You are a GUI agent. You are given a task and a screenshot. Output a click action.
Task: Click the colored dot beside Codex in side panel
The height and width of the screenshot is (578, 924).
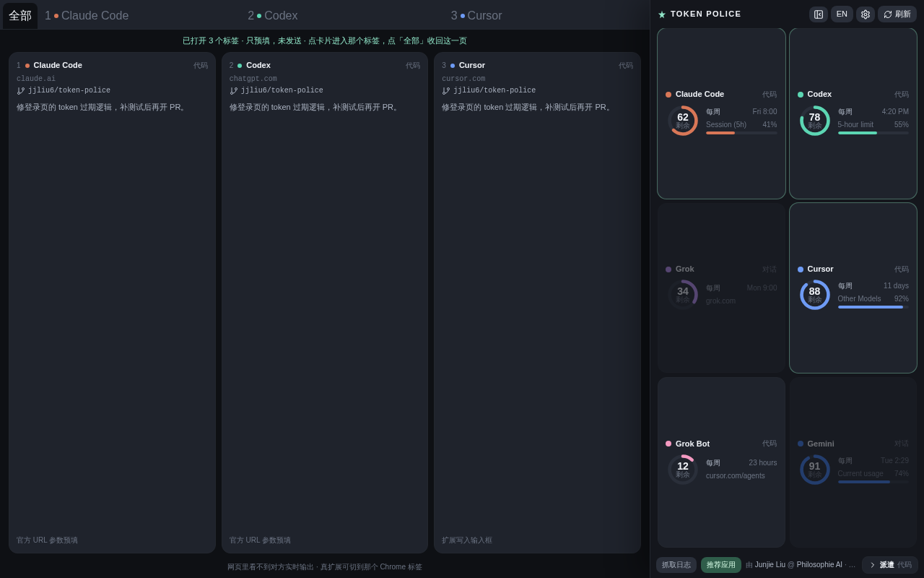pos(801,95)
